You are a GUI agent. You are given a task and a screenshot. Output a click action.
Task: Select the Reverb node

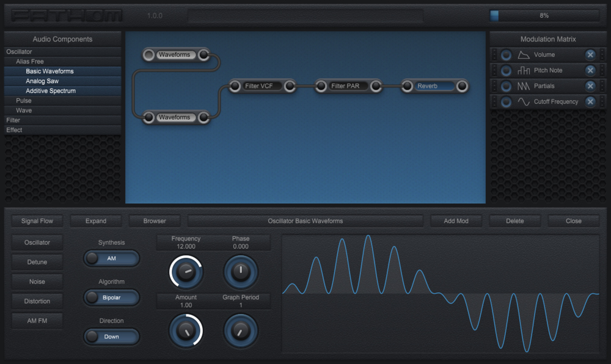pos(434,86)
